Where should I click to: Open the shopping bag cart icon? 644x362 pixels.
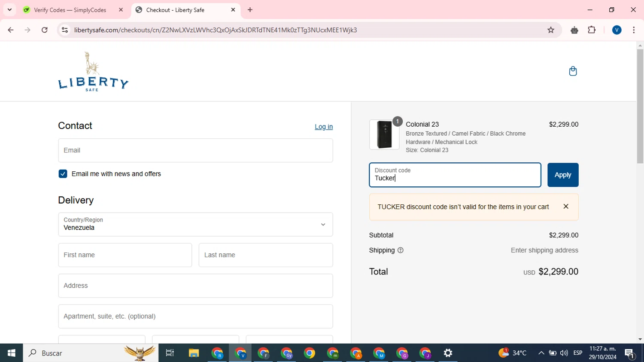573,71
